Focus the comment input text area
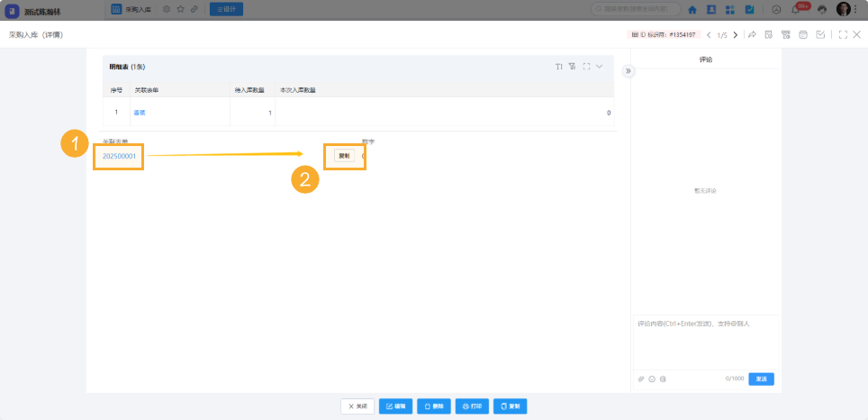 [705, 341]
